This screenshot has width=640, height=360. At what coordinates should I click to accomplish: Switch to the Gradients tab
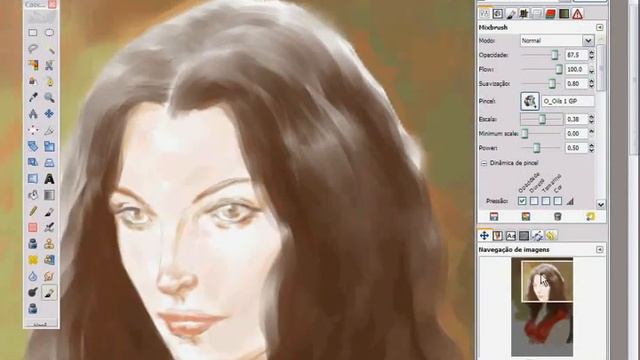(564, 14)
